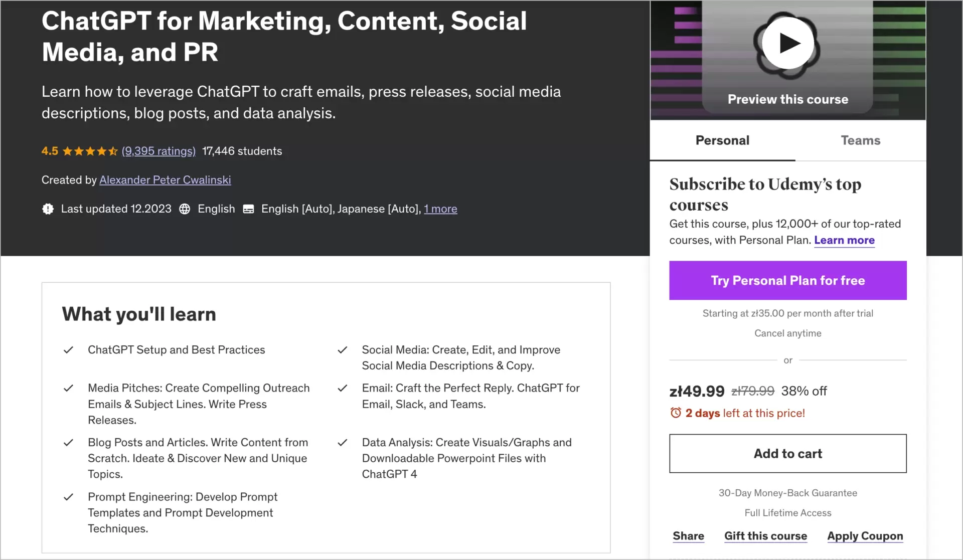Open Alexander Peter Cwalinski's instructor profile
This screenshot has width=963, height=560.
click(165, 180)
